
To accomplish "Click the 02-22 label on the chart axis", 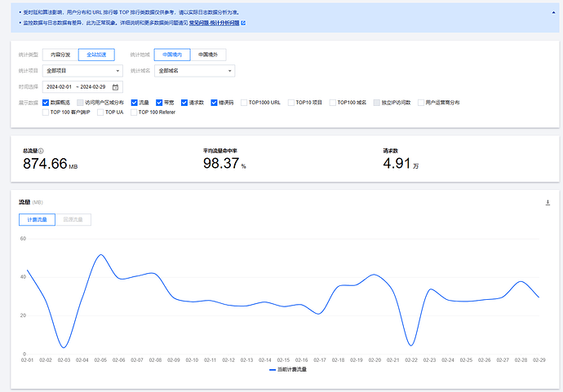I will 411,359.
